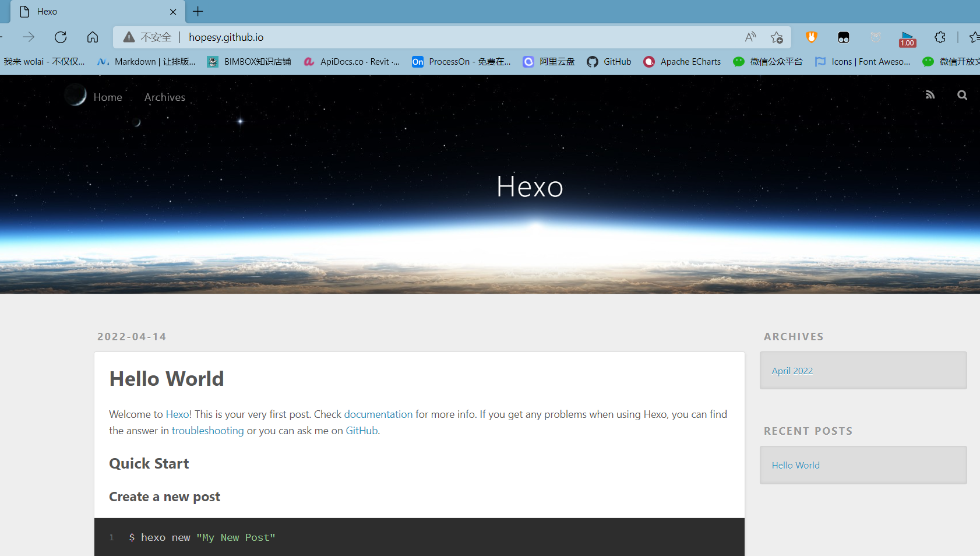Open the site search magnifier icon
980x556 pixels.
(962, 95)
